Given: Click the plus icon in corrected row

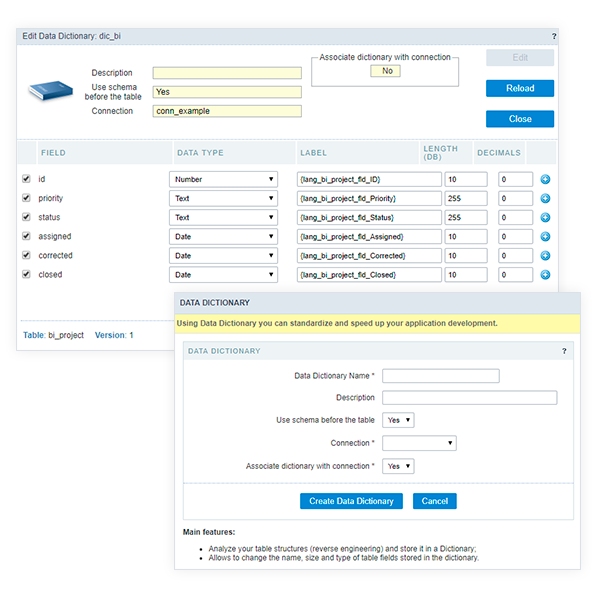Looking at the screenshot, I should pyautogui.click(x=546, y=255).
